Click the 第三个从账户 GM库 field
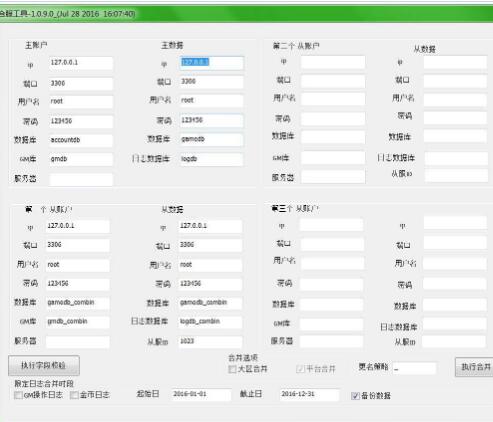The width and height of the screenshot is (493, 422). [331, 324]
